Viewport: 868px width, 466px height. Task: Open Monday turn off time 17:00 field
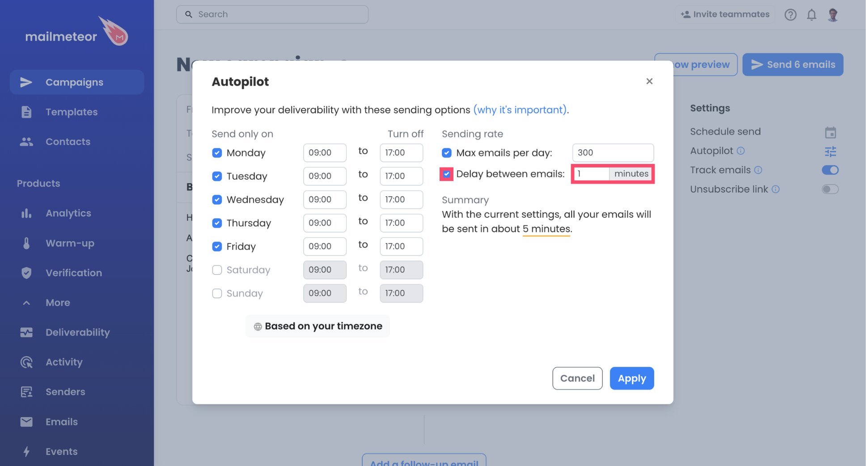coord(402,153)
